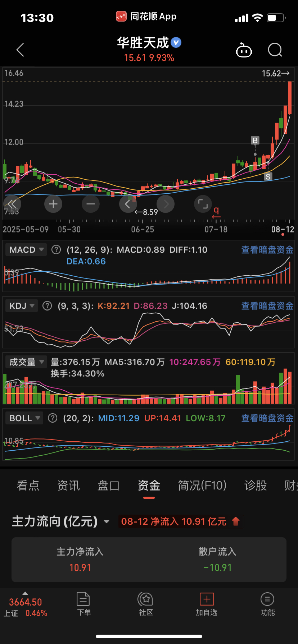
Task: Open KDJ indicator help question mark
Action: click(x=47, y=306)
